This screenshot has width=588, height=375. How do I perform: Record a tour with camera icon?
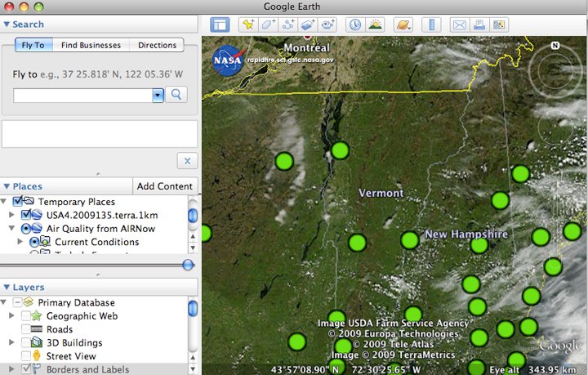[x=327, y=25]
